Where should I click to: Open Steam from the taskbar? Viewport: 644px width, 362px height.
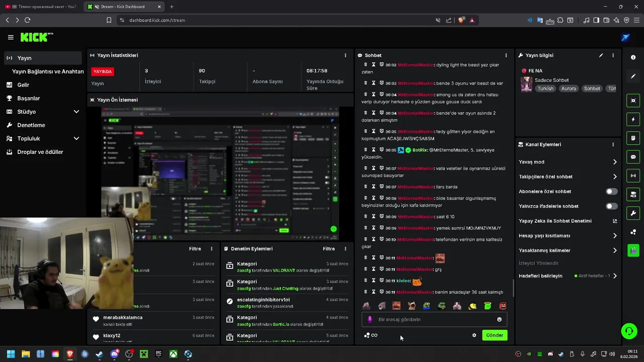99,354
